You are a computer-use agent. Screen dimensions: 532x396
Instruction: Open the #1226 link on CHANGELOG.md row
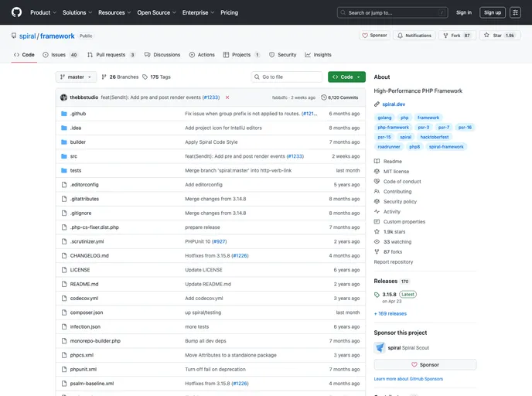240,256
